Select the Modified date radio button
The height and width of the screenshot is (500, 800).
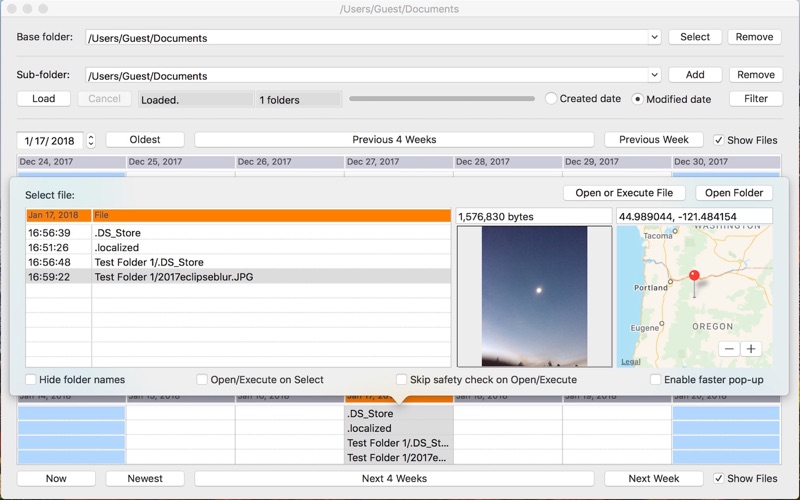click(x=638, y=99)
